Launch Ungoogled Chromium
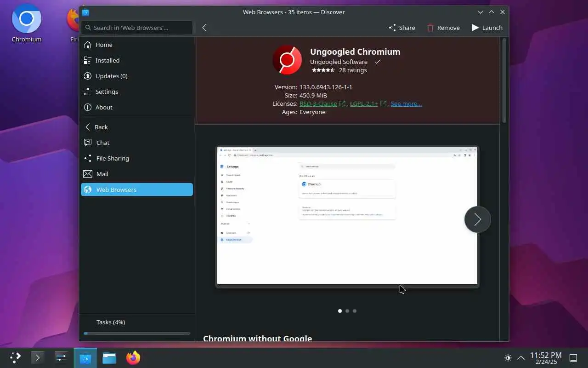 click(x=487, y=28)
